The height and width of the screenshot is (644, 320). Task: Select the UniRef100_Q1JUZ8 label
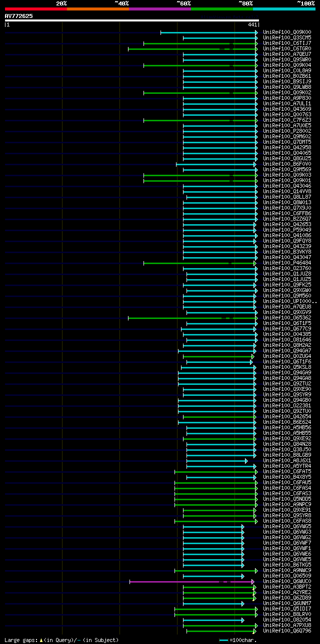click(x=287, y=274)
